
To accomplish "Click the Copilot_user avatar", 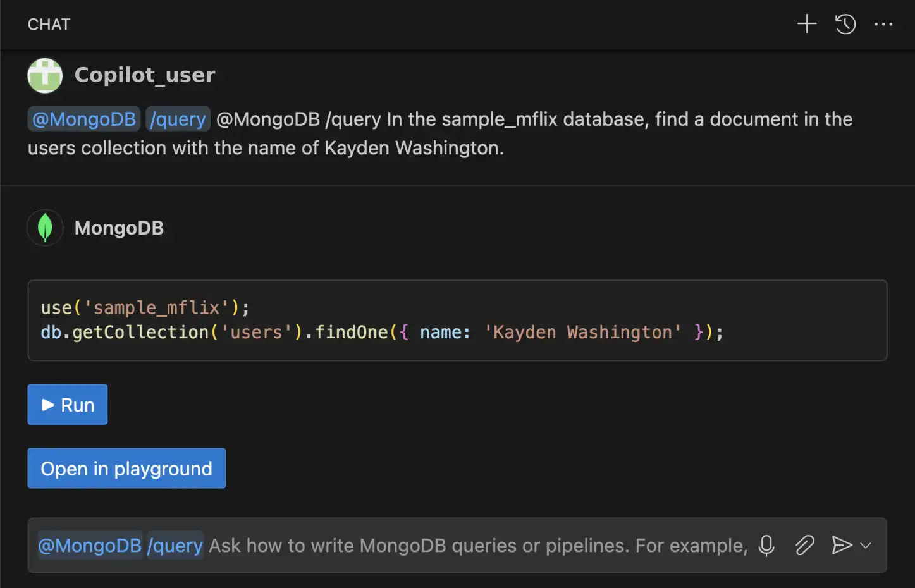I will coord(45,75).
